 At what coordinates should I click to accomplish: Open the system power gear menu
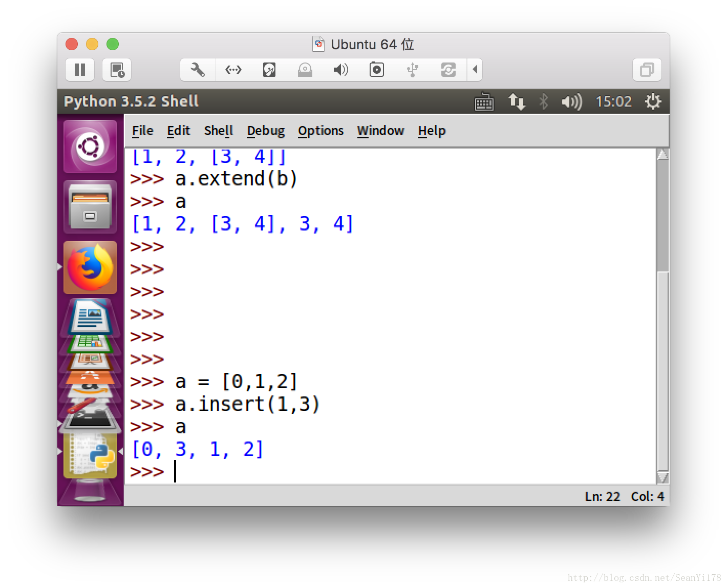point(653,101)
